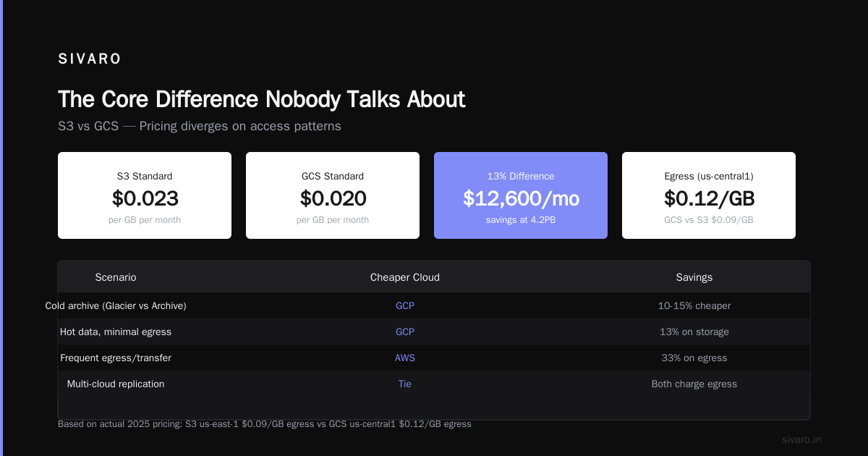The height and width of the screenshot is (456, 868).
Task: Click GCP in the Cold archive row
Action: coord(405,305)
